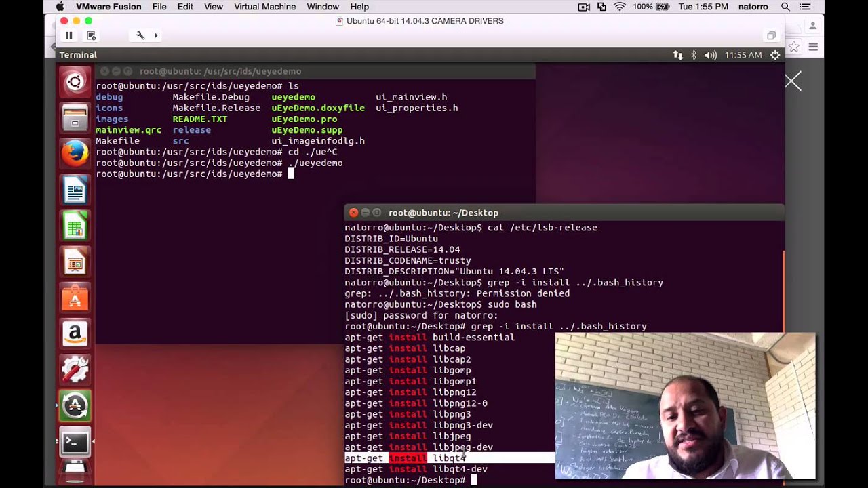
Task: Launch LibreOffice Impress from launcher
Action: [x=75, y=262]
